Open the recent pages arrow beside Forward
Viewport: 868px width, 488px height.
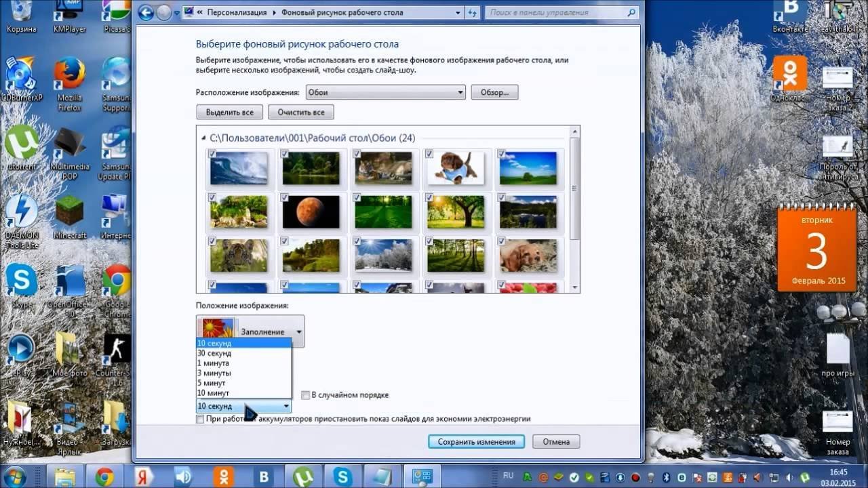(176, 13)
